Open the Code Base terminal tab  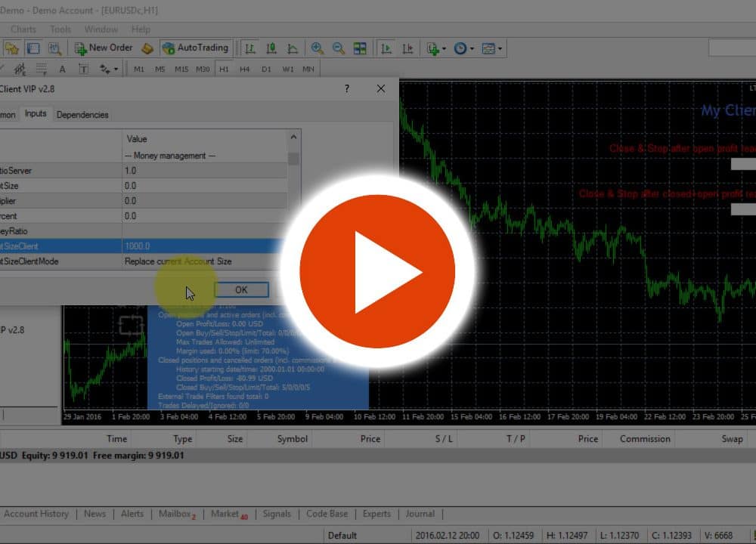(x=327, y=514)
